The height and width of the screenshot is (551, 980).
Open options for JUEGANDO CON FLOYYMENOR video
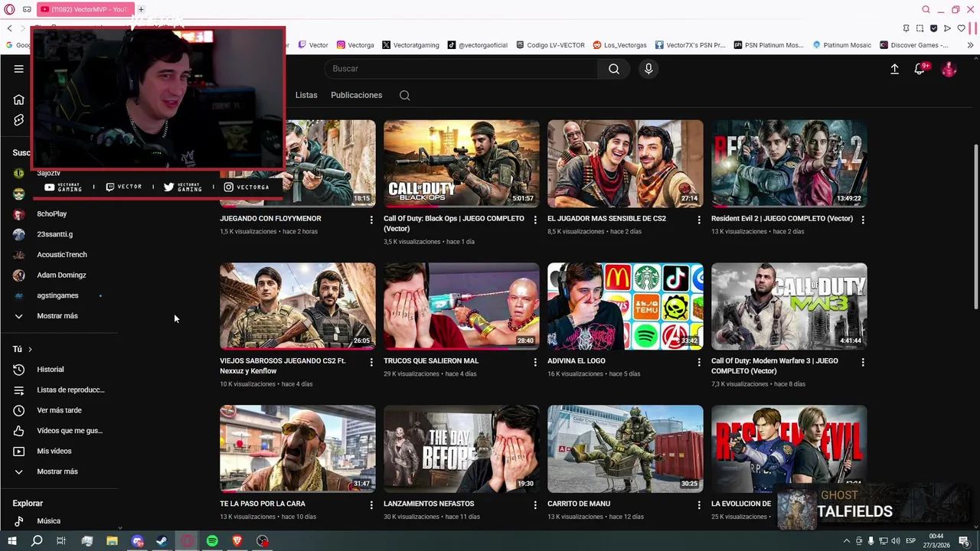tap(371, 220)
